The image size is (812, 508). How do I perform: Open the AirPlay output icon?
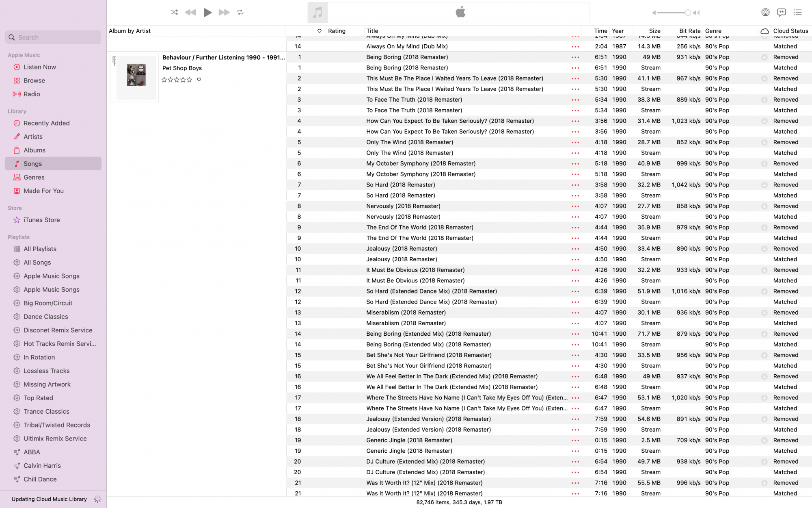click(765, 12)
